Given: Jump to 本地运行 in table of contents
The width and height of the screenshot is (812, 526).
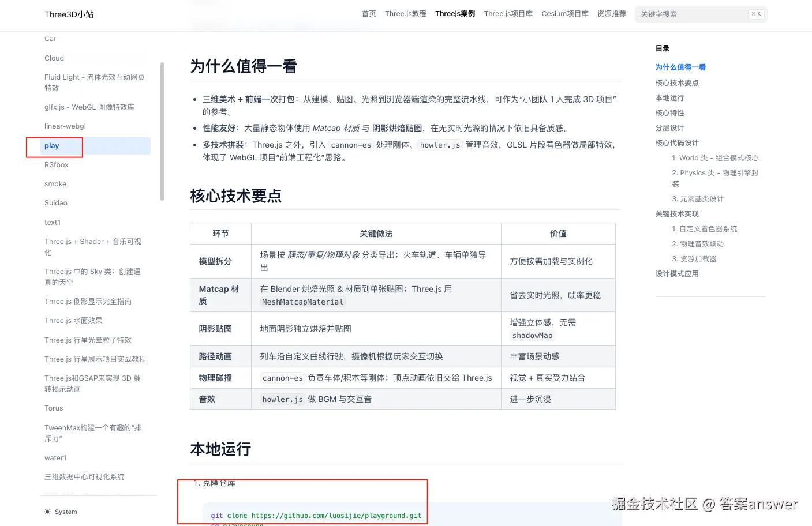Looking at the screenshot, I should [669, 98].
